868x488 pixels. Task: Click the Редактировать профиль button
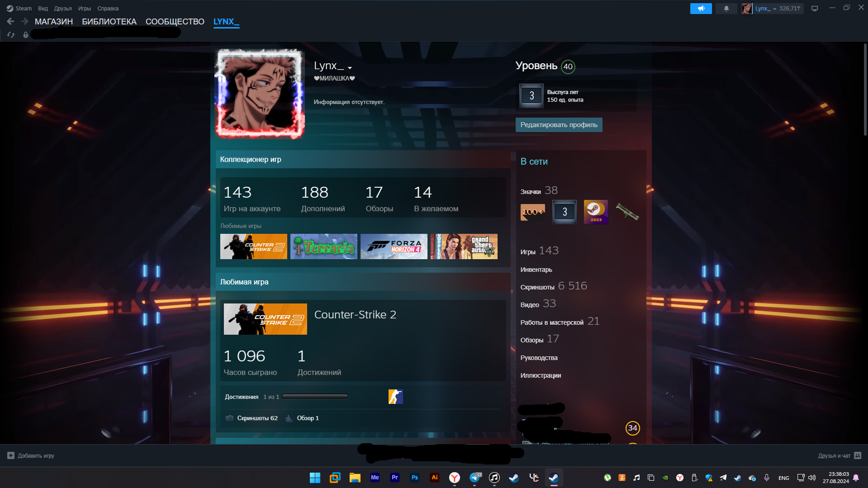pos(559,125)
